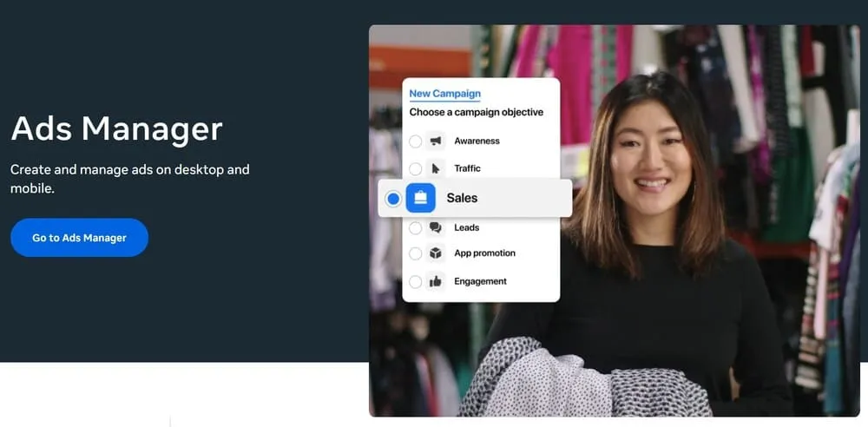Click the Sales objective label text
The width and height of the screenshot is (868, 427).
462,198
